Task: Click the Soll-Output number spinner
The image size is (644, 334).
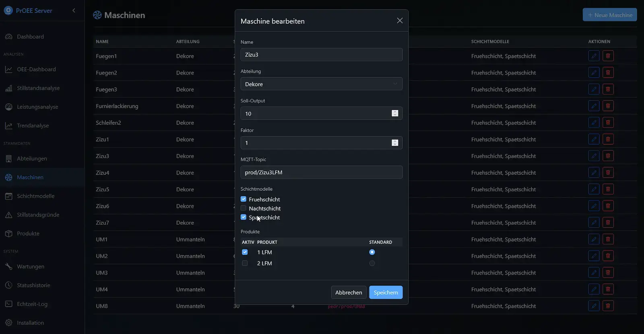Action: pyautogui.click(x=395, y=113)
